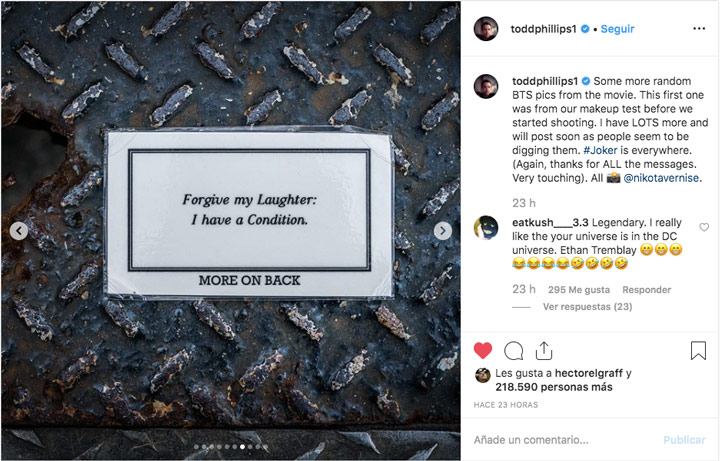
Task: Unlike the post via red heart icon
Action: pyautogui.click(x=483, y=351)
